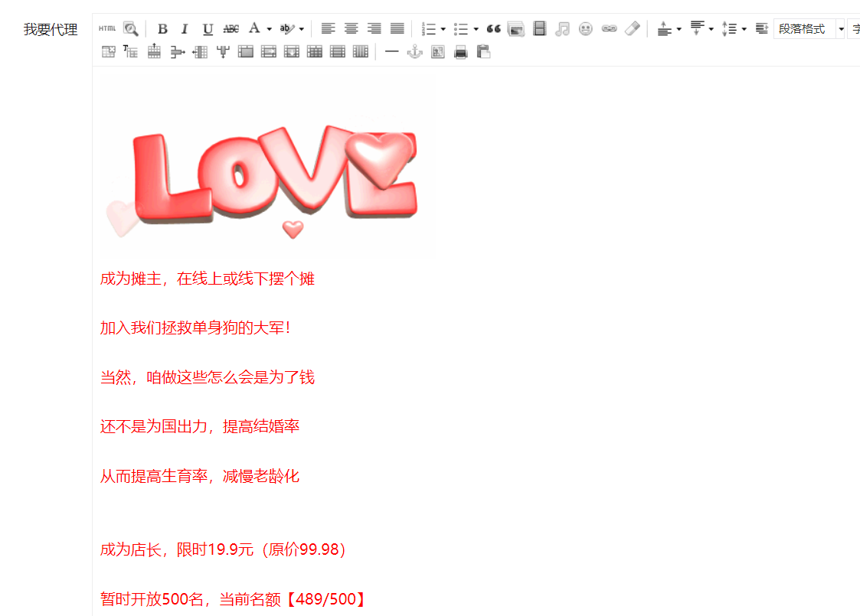
Task: Insert an anchor at cursor
Action: pos(414,52)
